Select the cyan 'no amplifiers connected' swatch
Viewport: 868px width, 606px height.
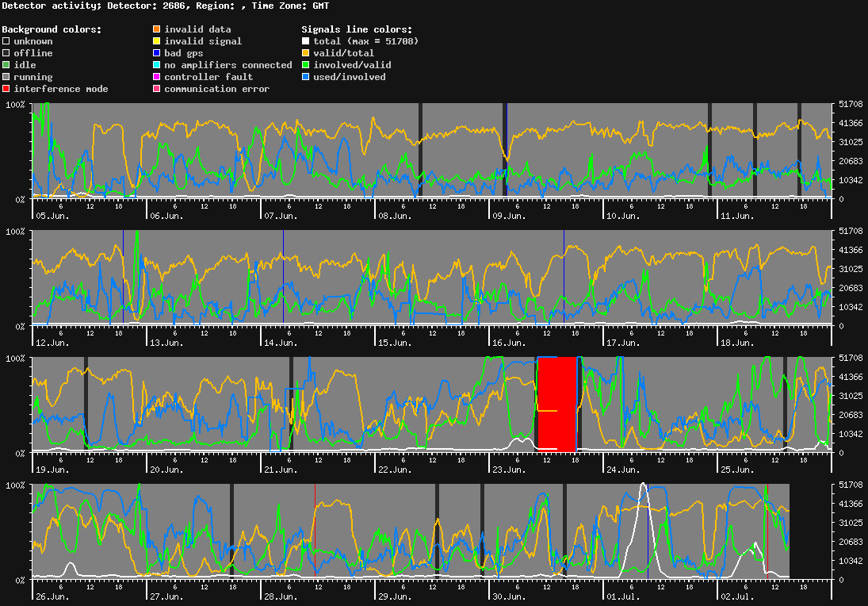pyautogui.click(x=157, y=65)
